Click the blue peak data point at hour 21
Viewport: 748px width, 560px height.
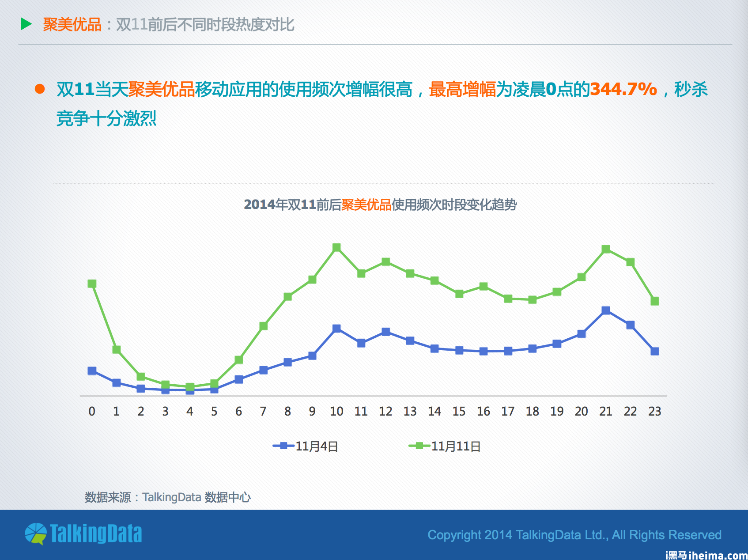(606, 310)
